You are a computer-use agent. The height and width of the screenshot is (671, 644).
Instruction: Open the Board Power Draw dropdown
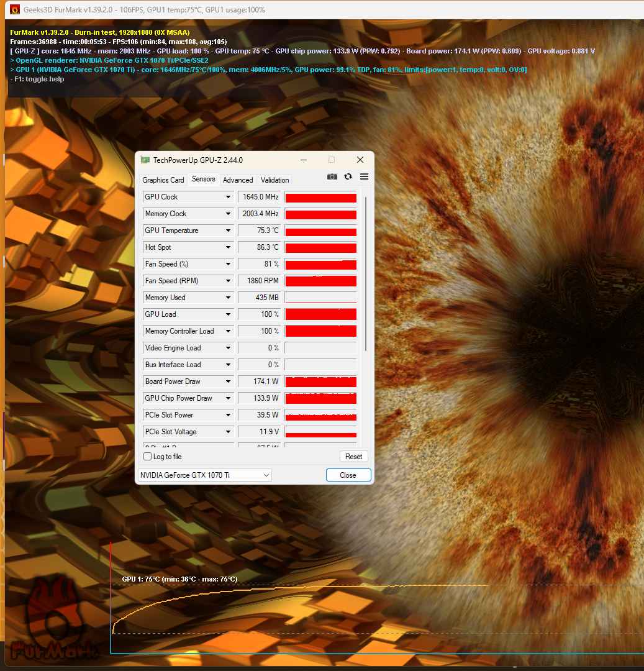point(228,381)
